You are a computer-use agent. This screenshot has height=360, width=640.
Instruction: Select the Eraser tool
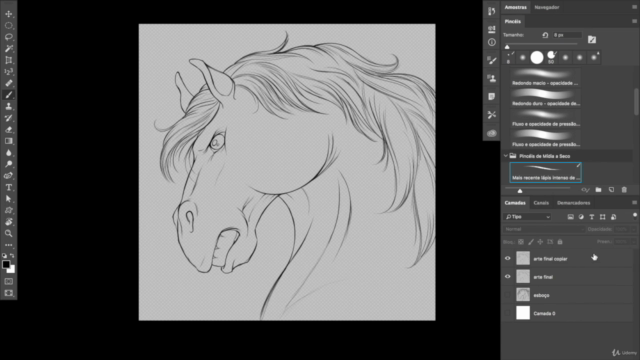click(9, 129)
